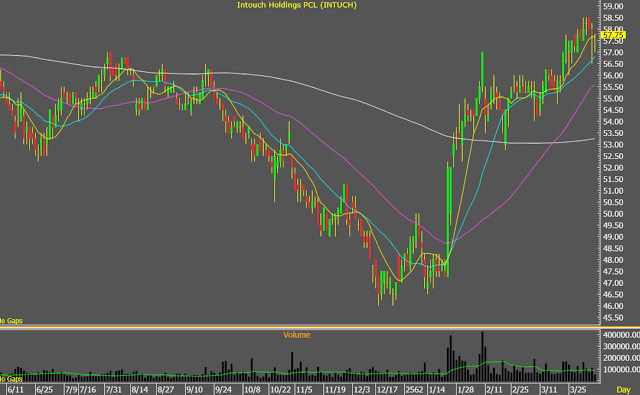Image resolution: width=640 pixels, height=395 pixels.
Task: Click the 50.50 price axis label
Action: (613, 202)
